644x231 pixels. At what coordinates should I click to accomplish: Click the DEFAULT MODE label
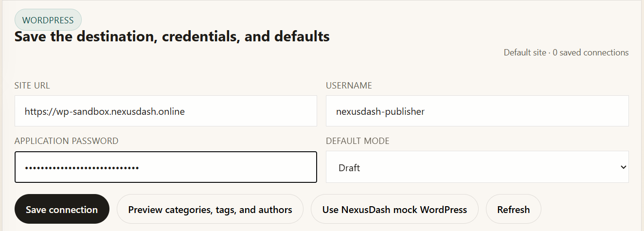[x=358, y=141]
